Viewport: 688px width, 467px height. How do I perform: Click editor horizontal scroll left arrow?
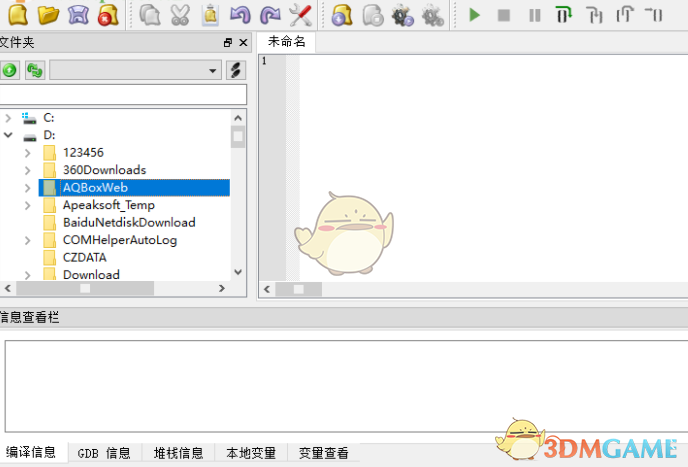pyautogui.click(x=267, y=289)
